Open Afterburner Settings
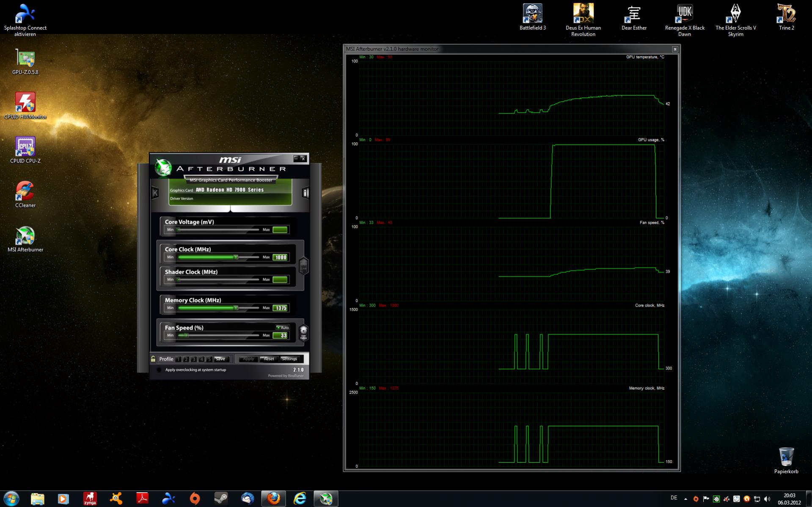Screen dimensions: 812x507 pyautogui.click(x=290, y=359)
